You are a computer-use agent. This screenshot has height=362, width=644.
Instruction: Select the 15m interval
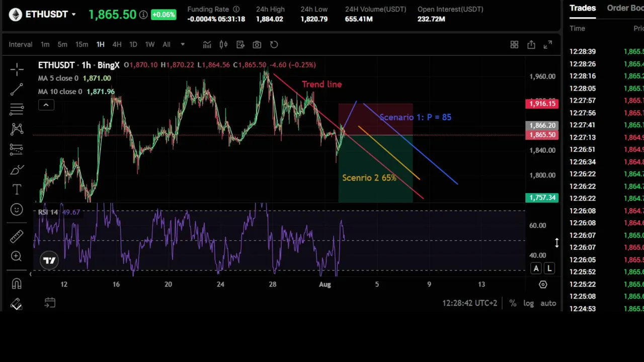point(82,45)
